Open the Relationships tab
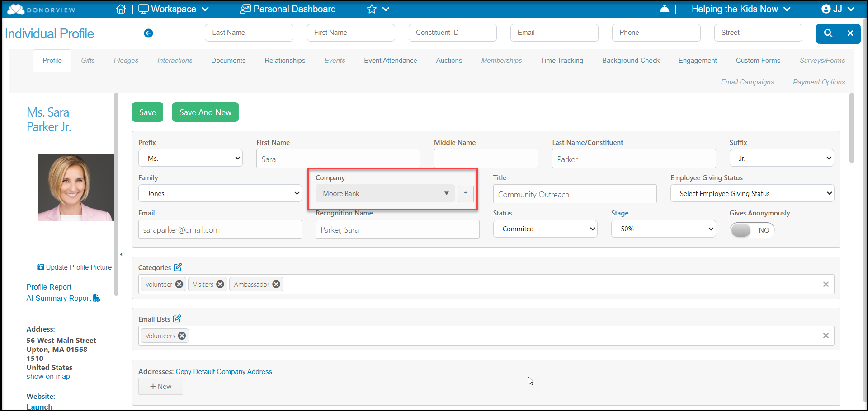 point(285,61)
